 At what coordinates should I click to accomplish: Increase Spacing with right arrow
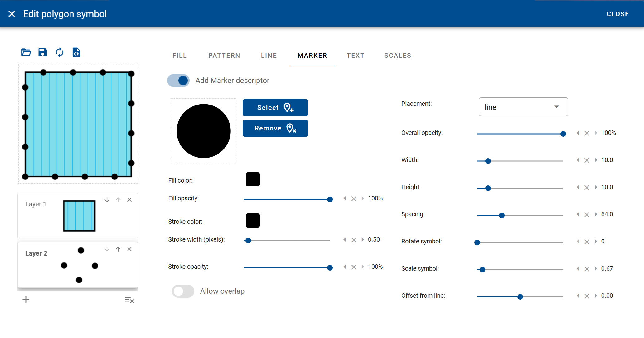[596, 214]
